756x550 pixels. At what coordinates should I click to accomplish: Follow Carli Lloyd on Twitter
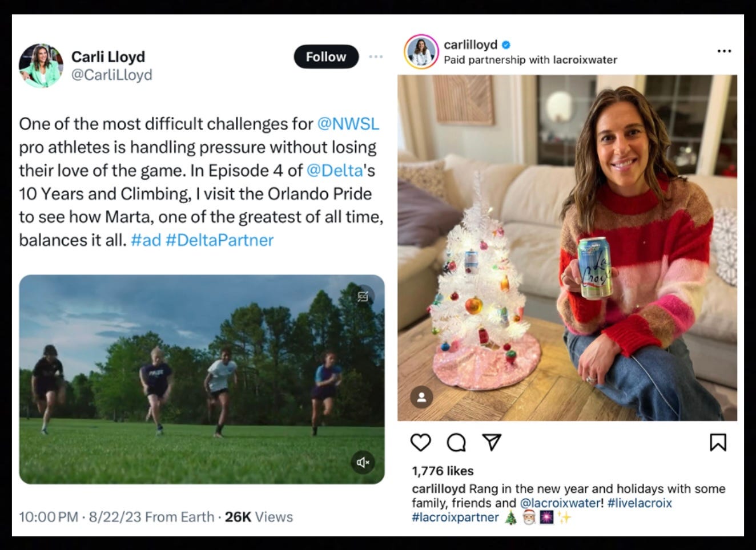coord(326,56)
